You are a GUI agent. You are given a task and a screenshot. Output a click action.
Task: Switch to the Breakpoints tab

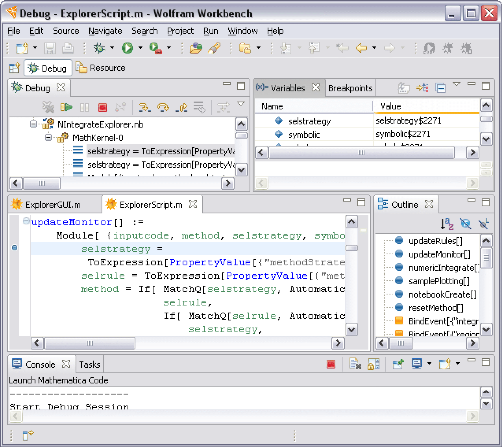pyautogui.click(x=350, y=88)
